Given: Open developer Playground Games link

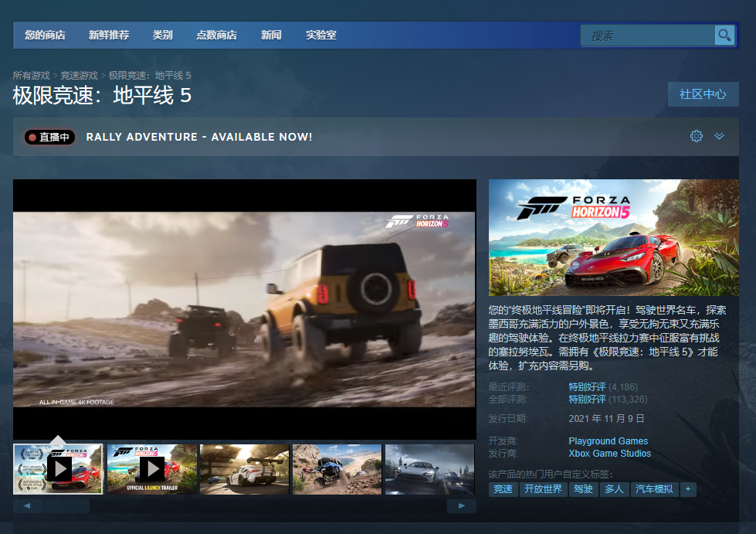Looking at the screenshot, I should [608, 441].
